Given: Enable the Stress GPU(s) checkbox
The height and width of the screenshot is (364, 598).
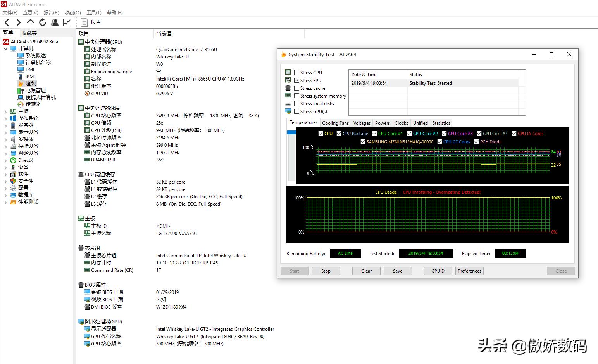Looking at the screenshot, I should click(296, 111).
